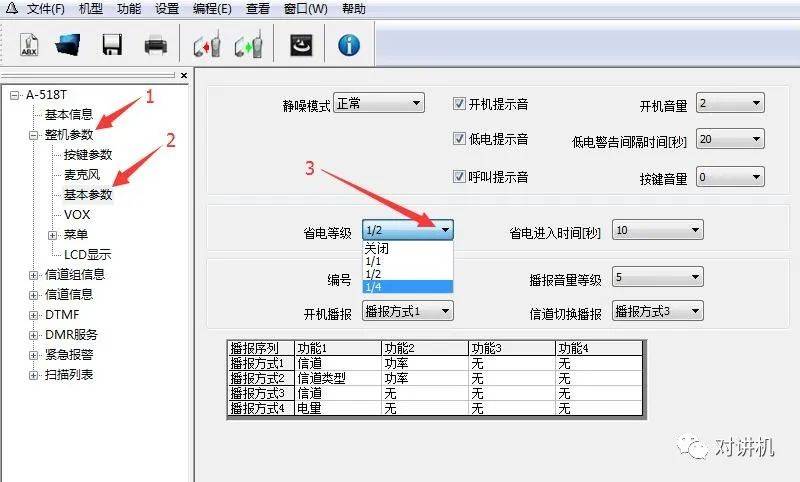
Task: Open the 静噪模式 dropdown
Action: click(x=379, y=104)
